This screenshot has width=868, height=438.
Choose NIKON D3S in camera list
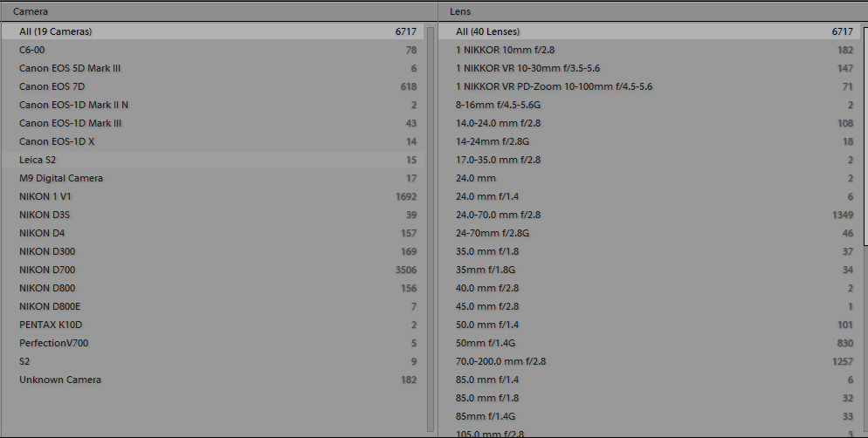pyautogui.click(x=212, y=214)
